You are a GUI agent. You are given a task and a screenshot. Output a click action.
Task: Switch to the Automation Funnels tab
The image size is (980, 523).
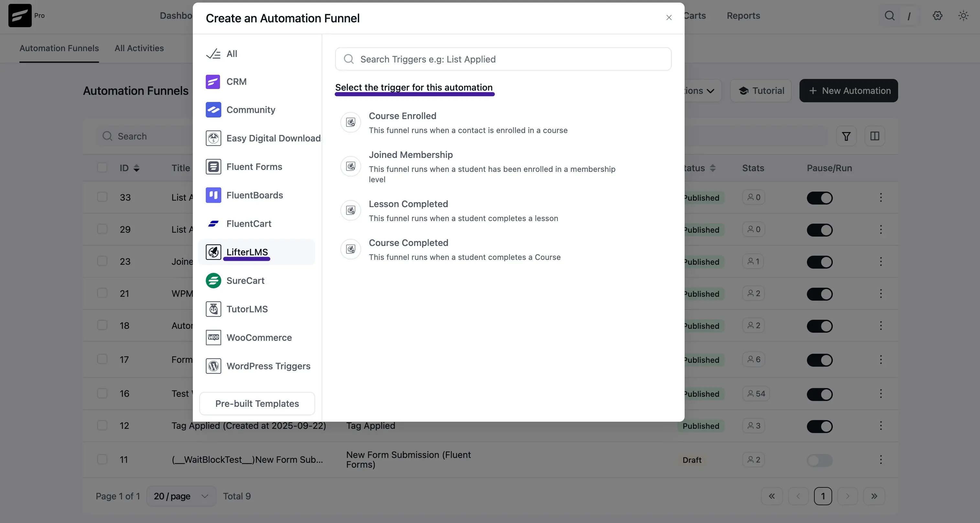tap(59, 48)
